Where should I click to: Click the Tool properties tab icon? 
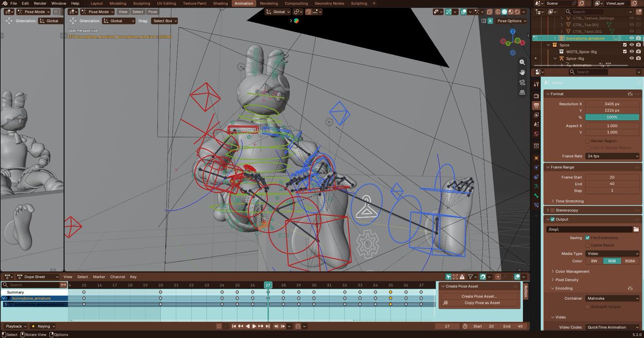[x=536, y=84]
